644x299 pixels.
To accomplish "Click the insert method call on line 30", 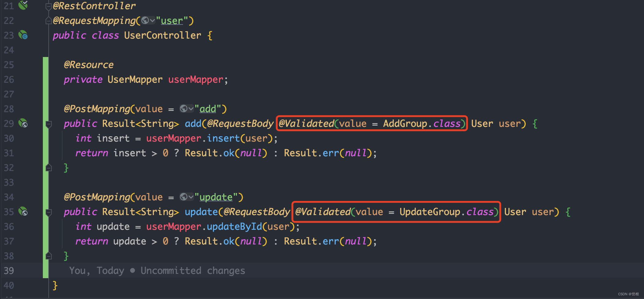I will coord(223,138).
